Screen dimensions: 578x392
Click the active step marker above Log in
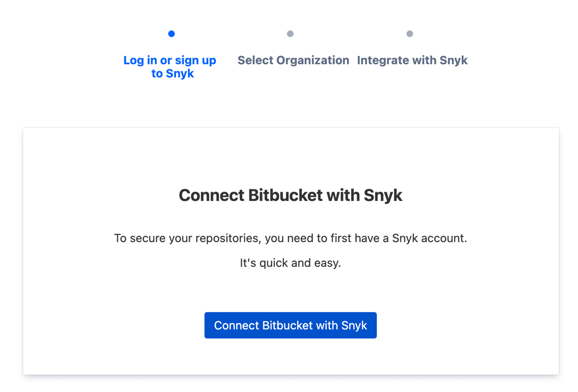(171, 34)
